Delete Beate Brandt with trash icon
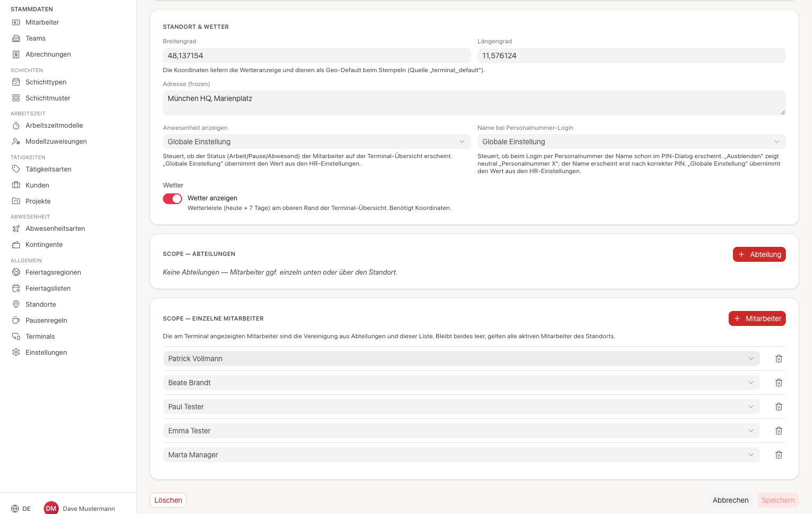812x514 pixels. click(x=779, y=383)
